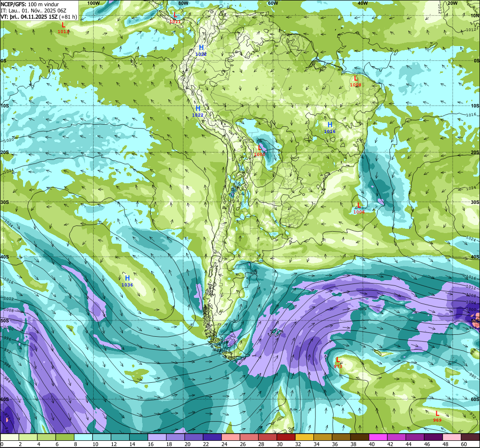Click the VT valid time line (+81 h)

(x=39, y=17)
